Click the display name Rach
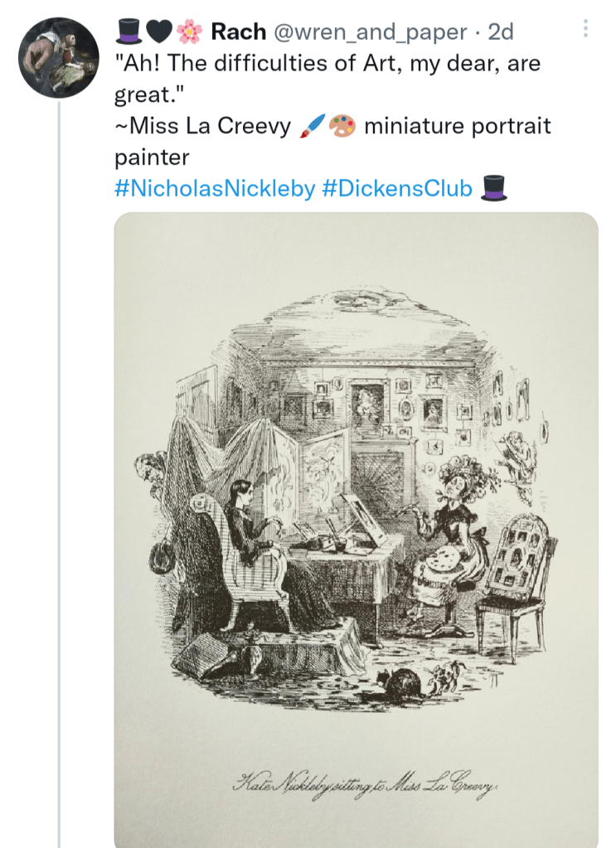This screenshot has width=616, height=848. click(239, 31)
